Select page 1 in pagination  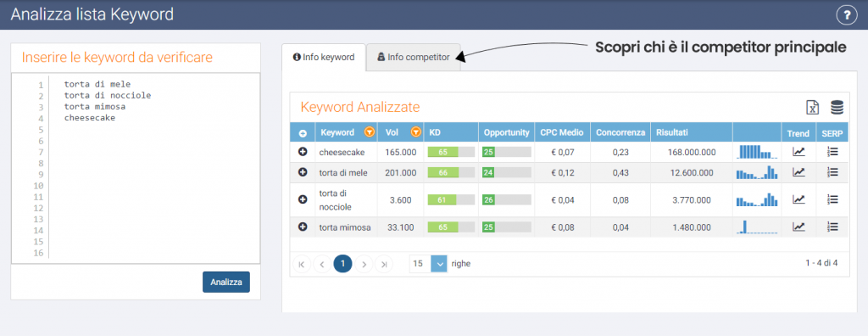pos(342,264)
